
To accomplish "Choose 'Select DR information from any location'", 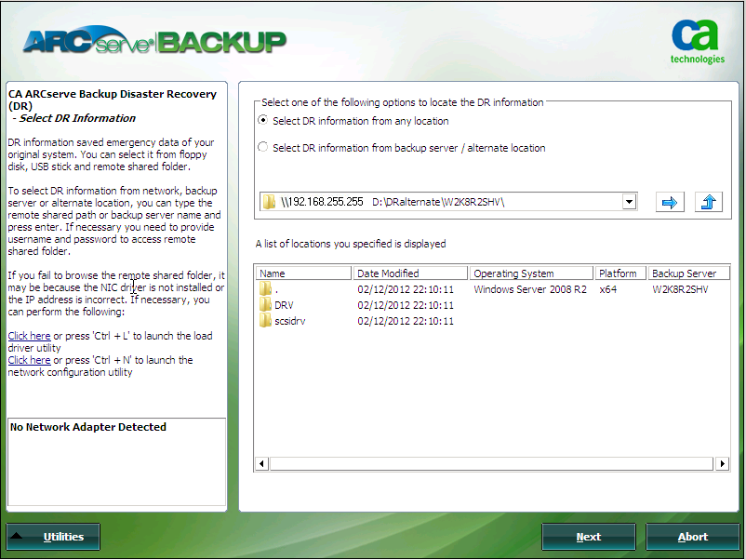I will click(262, 120).
